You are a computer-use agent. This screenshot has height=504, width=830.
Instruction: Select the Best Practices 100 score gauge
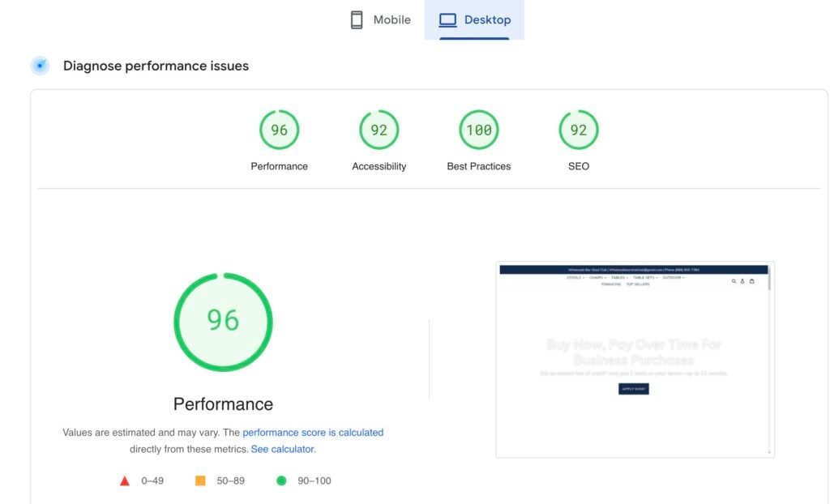click(x=478, y=130)
